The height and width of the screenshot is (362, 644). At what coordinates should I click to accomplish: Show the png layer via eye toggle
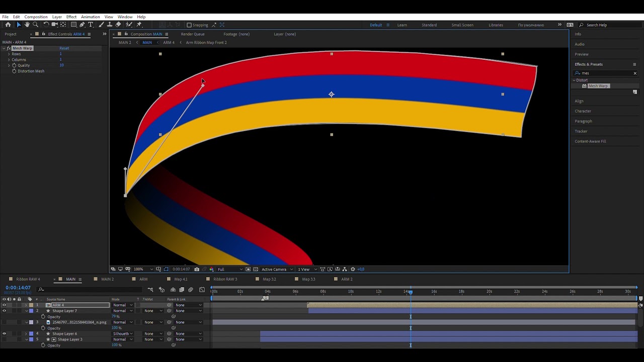click(4, 322)
